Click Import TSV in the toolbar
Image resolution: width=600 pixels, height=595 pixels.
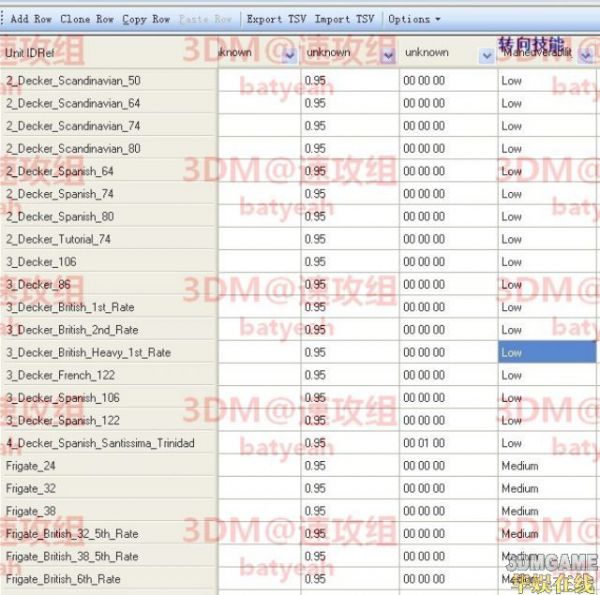[x=344, y=19]
